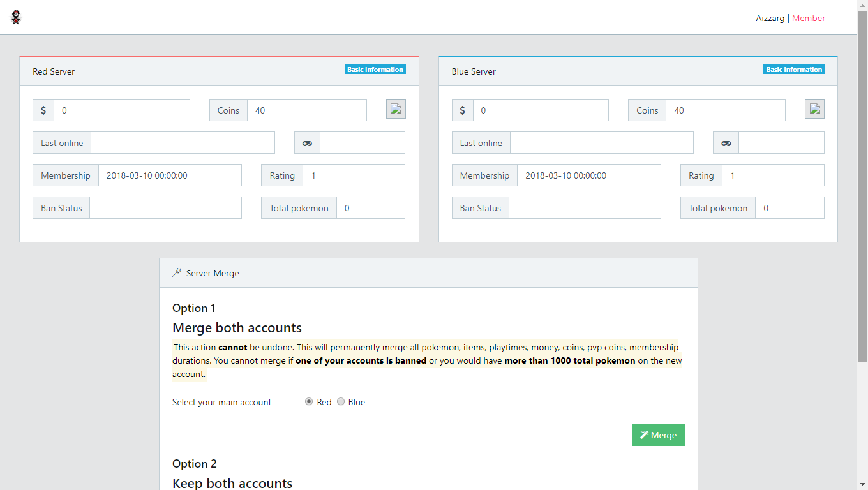Viewport: 868px width, 490px height.
Task: Select Blue as main account
Action: click(341, 402)
